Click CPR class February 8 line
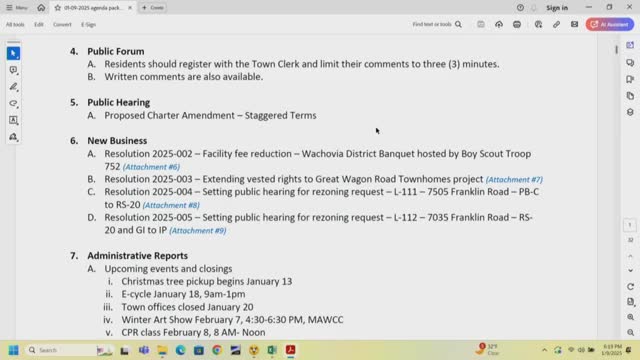The width and height of the screenshot is (640, 360). click(x=193, y=333)
